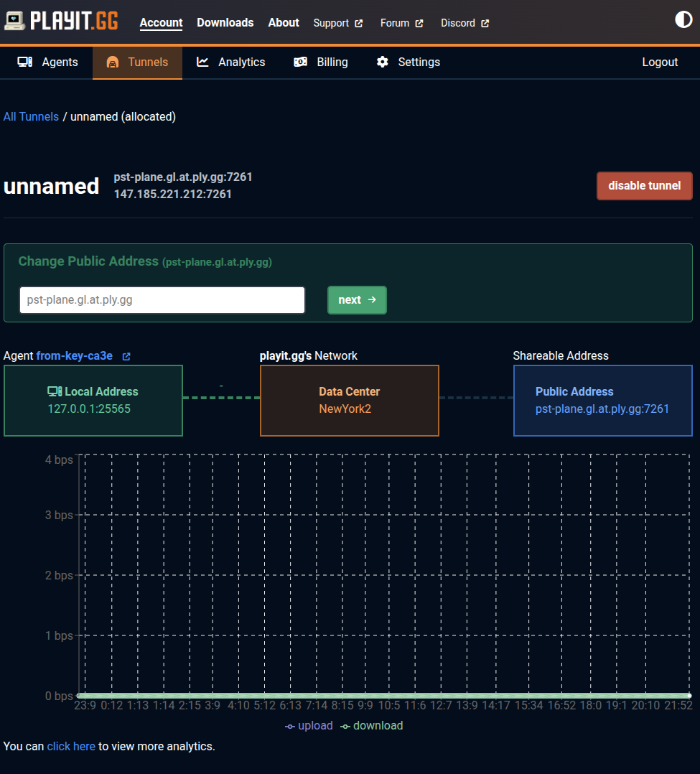Select the Tunnels lock icon
The width and height of the screenshot is (700, 774).
click(x=112, y=62)
